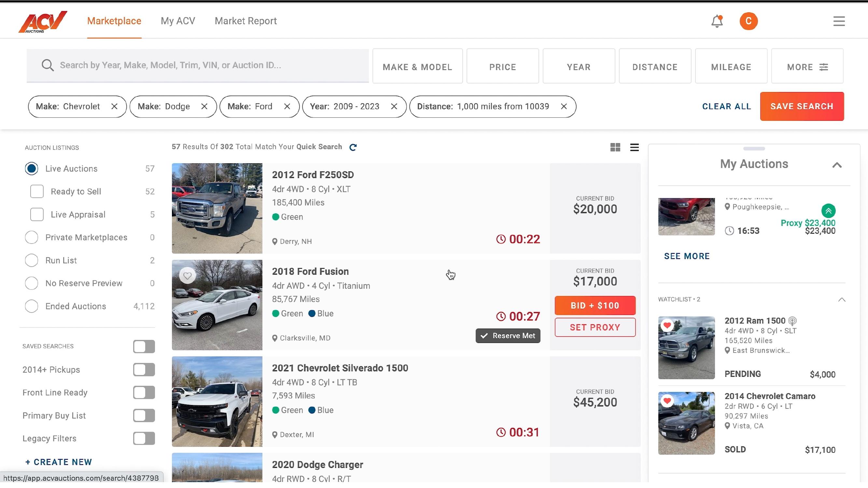Switch to grid view layout
868x488 pixels.
click(x=615, y=147)
